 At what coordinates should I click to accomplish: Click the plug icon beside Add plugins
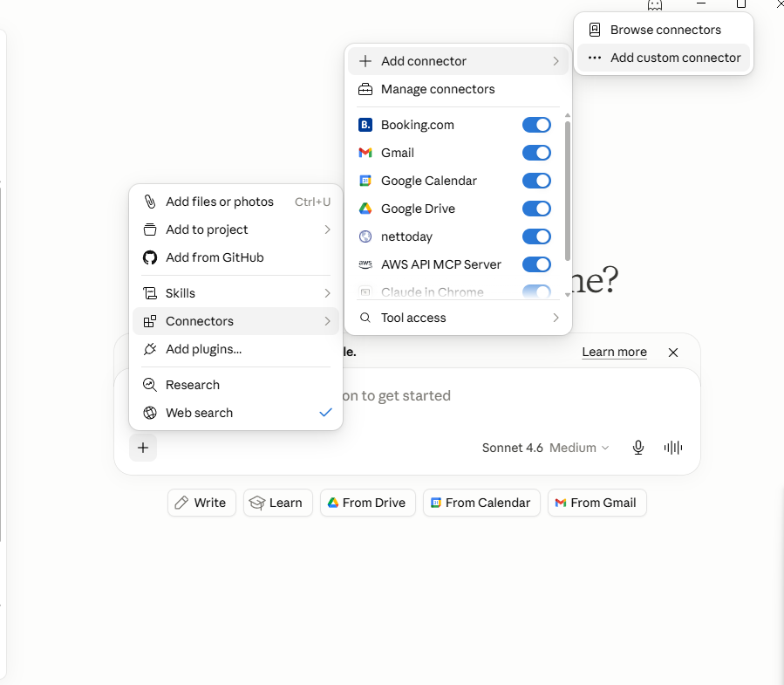(x=150, y=349)
